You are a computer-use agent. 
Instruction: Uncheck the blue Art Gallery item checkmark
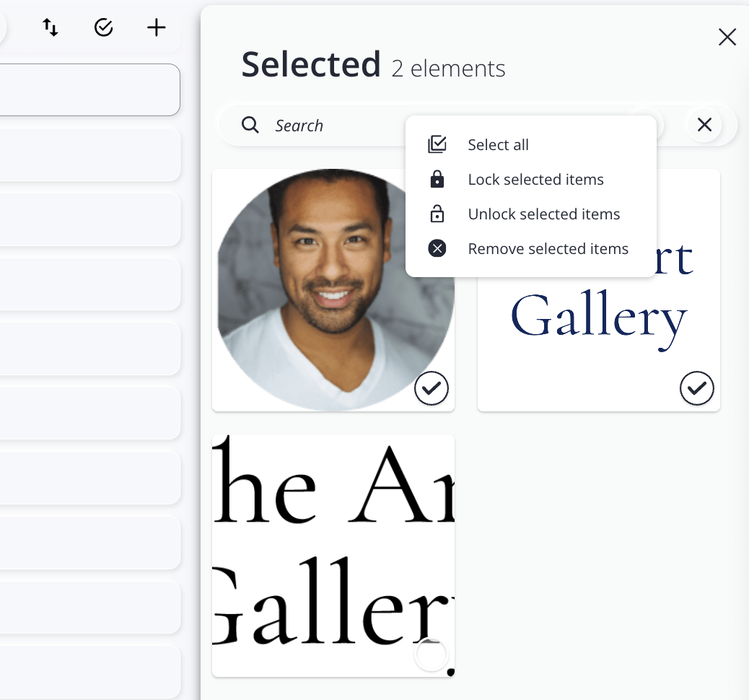(696, 389)
